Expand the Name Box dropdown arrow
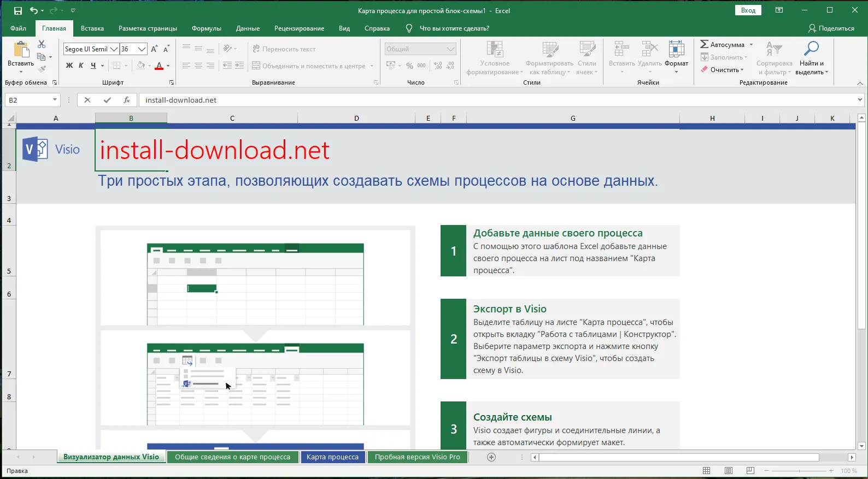The width and height of the screenshot is (868, 479). 55,100
